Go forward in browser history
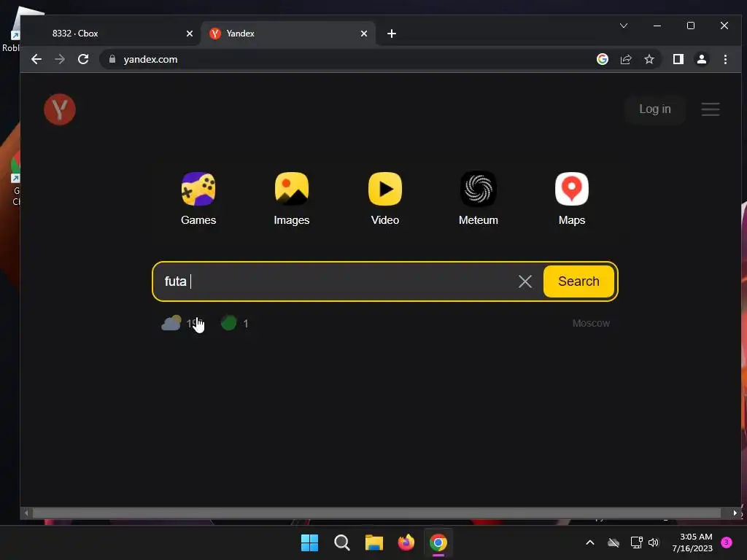 60,59
